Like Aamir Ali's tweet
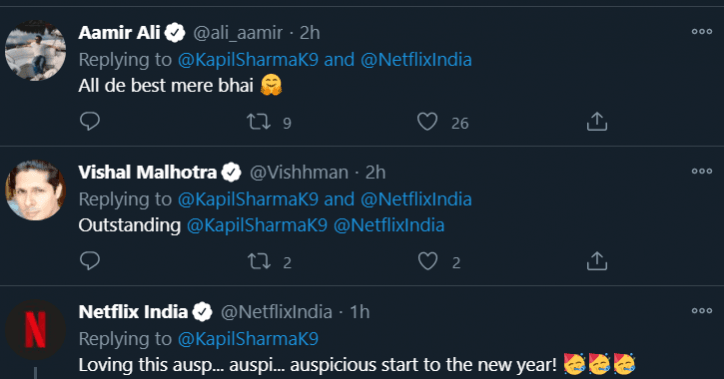 point(427,122)
